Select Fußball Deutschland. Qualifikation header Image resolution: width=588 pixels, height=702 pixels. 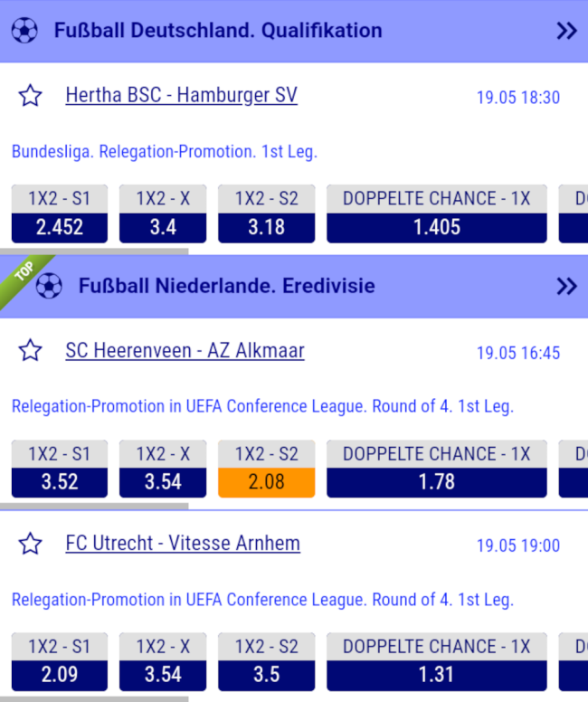pyautogui.click(x=218, y=31)
